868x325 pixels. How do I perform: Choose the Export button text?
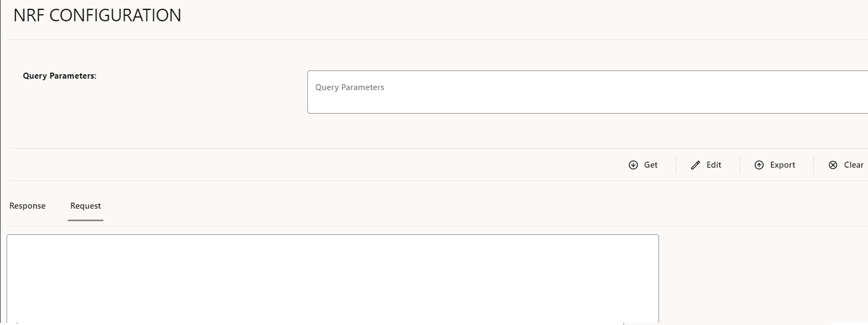(x=783, y=165)
